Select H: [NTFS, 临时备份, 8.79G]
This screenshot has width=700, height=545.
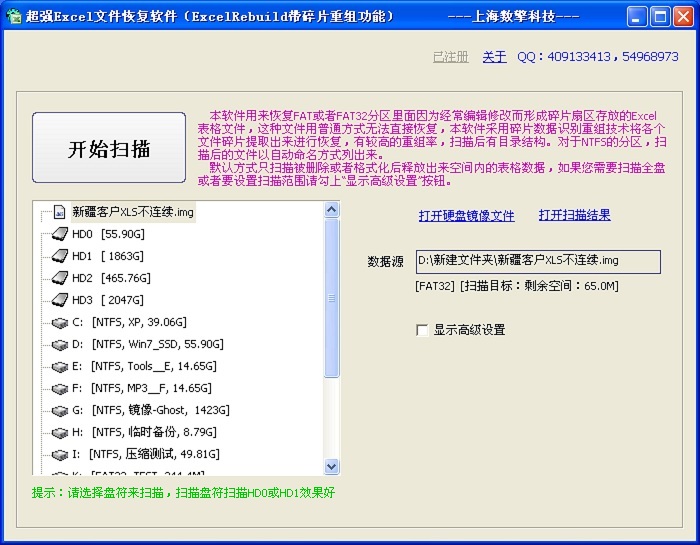144,432
